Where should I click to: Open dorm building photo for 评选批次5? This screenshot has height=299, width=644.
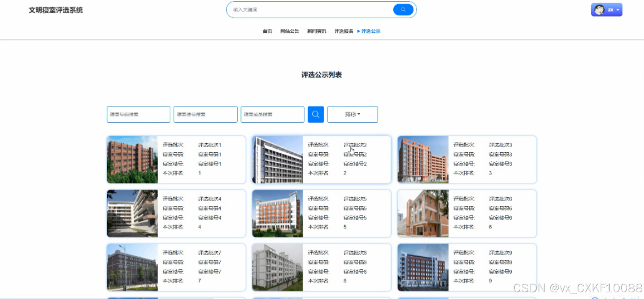(277, 213)
